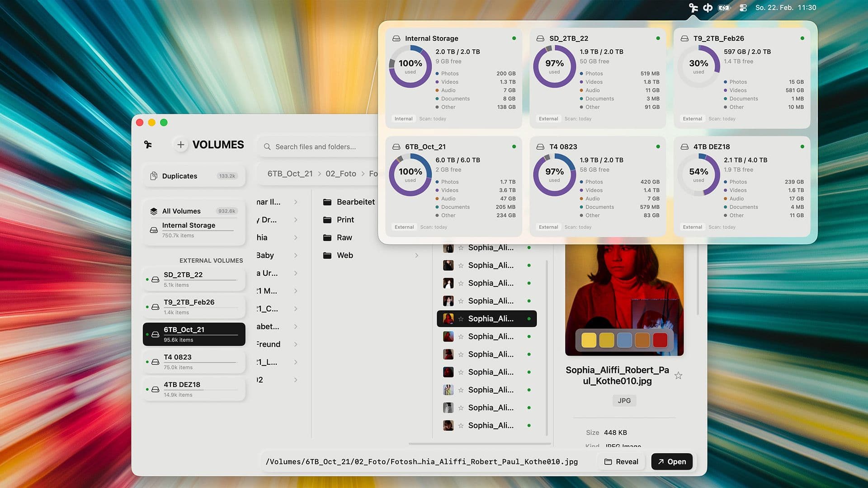Toggle the favorite star beside the Sophia_Aliffi filename
The width and height of the screenshot is (868, 488).
point(678,375)
